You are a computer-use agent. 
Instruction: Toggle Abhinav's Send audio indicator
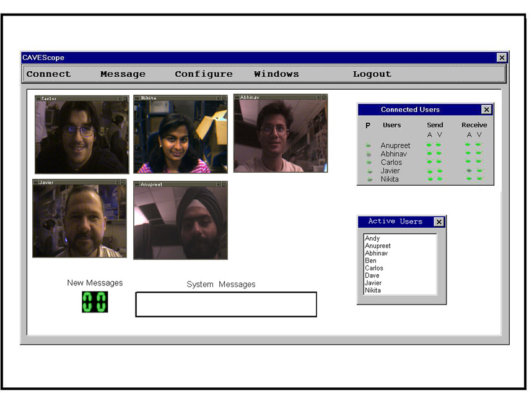coord(430,153)
